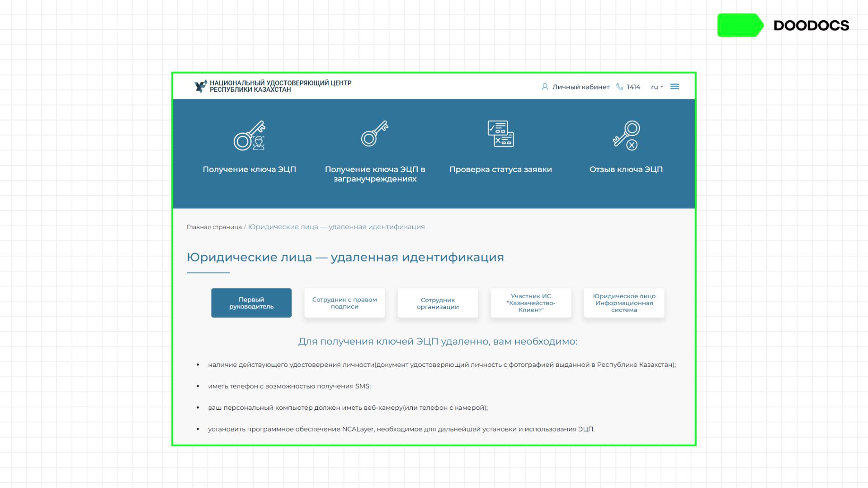Click the phone handset icon

(x=619, y=87)
